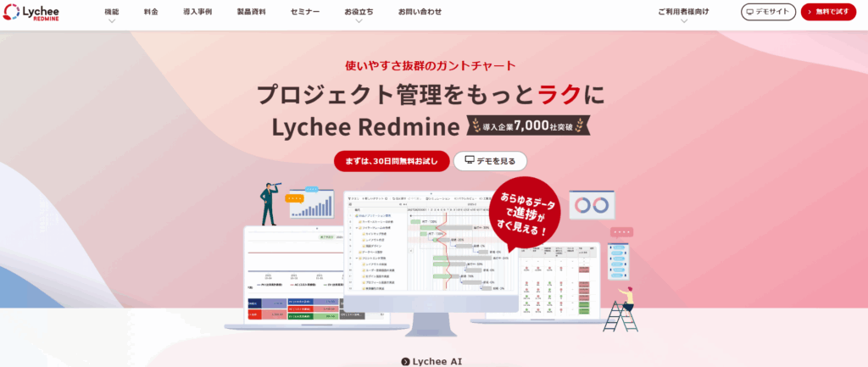Click the Gantt chart screenshot on the monitor
Image resolution: width=868 pixels, height=367 pixels.
click(x=428, y=246)
